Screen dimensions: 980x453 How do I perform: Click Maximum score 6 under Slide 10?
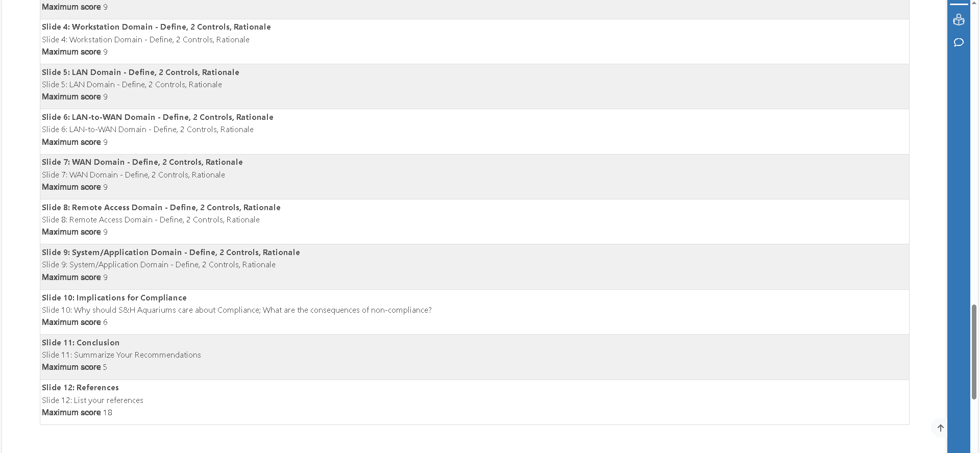click(75, 322)
